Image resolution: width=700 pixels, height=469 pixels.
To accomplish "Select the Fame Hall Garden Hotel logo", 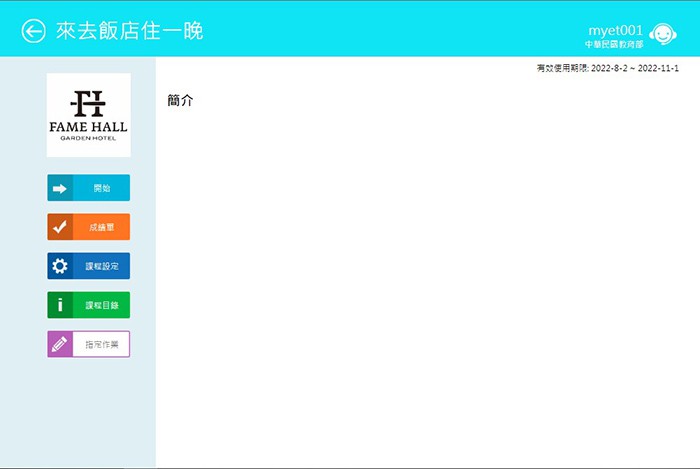I will pos(88,115).
